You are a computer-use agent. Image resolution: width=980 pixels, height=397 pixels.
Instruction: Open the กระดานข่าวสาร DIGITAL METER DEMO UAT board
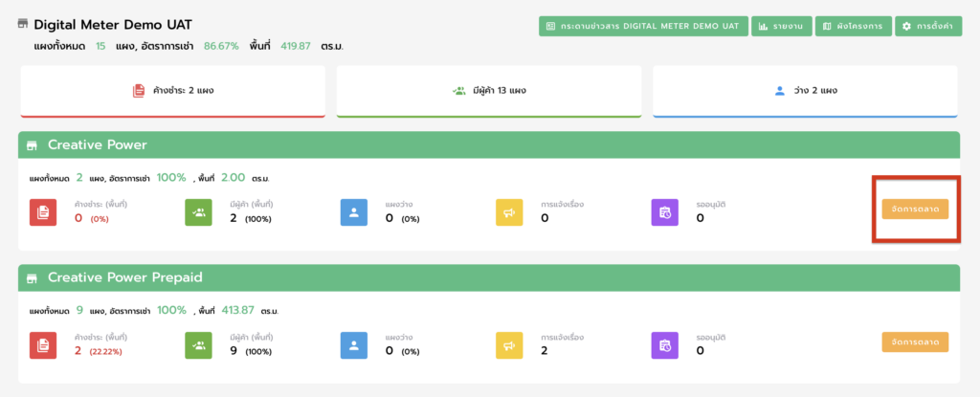click(x=642, y=26)
